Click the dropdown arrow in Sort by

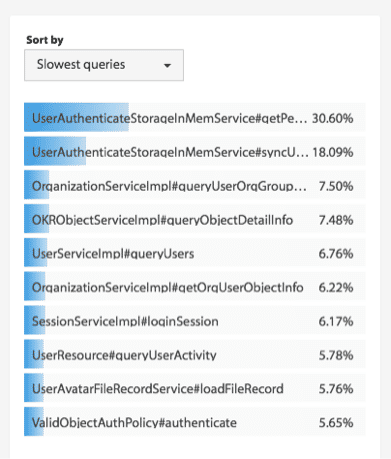tap(167, 65)
